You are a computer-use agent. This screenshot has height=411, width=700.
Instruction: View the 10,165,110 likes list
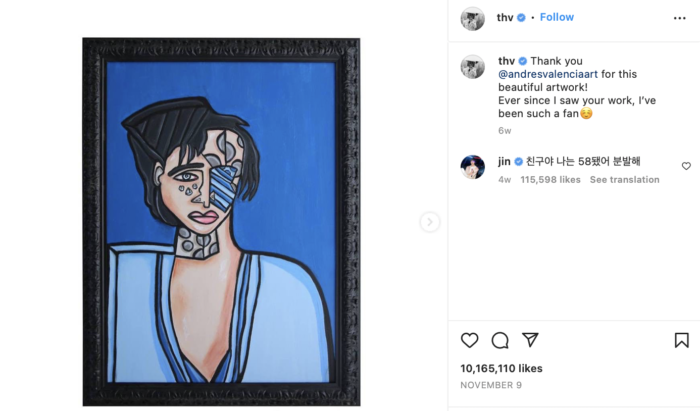(x=501, y=368)
